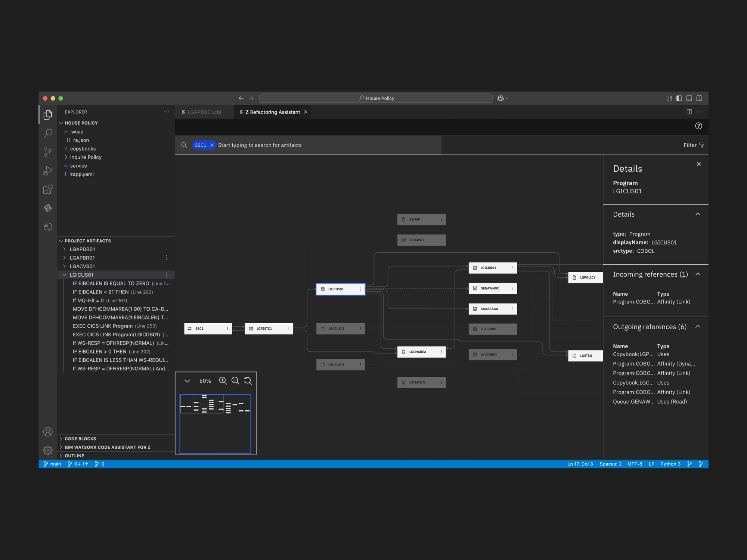747x560 pixels.
Task: Remove the SSC1 search filter chip
Action: coord(212,145)
